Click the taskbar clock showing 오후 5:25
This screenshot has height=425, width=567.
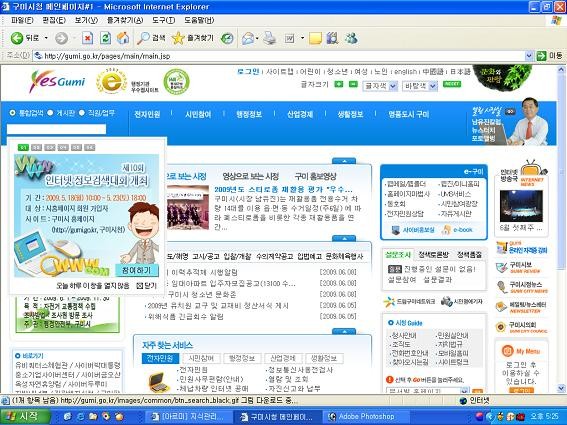[x=545, y=416]
